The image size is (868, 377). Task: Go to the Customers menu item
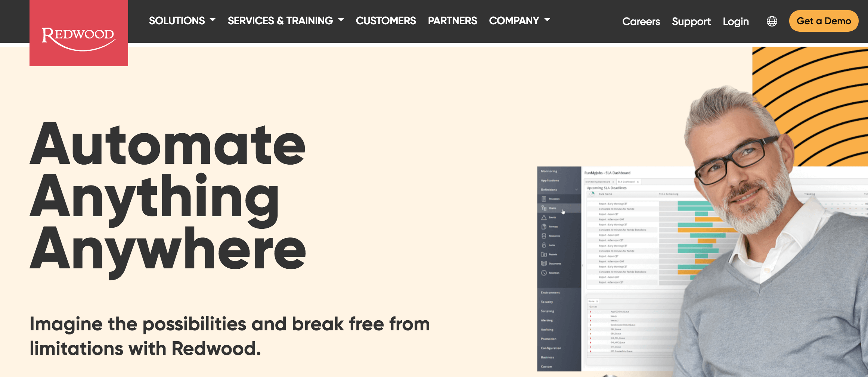(385, 21)
